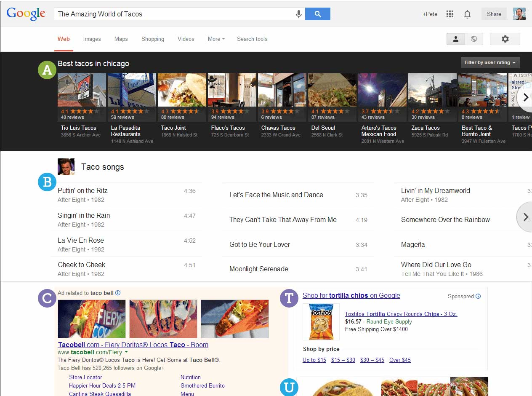Filter price Up to $15
Screen dimensions: 532x396
tap(314, 360)
